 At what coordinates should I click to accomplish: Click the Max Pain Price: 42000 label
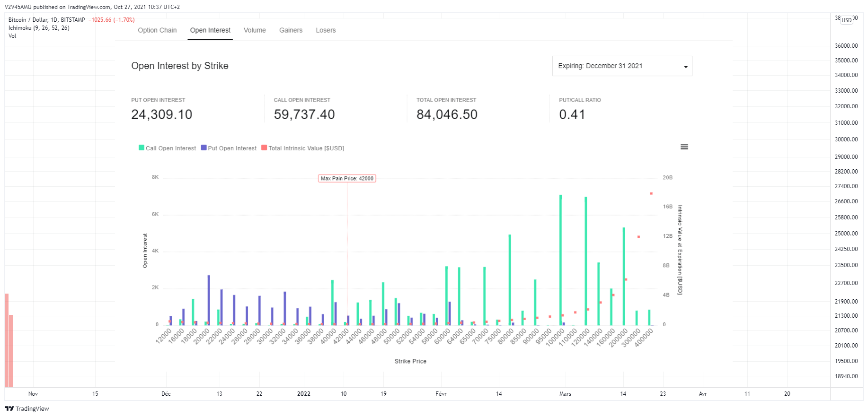(347, 179)
